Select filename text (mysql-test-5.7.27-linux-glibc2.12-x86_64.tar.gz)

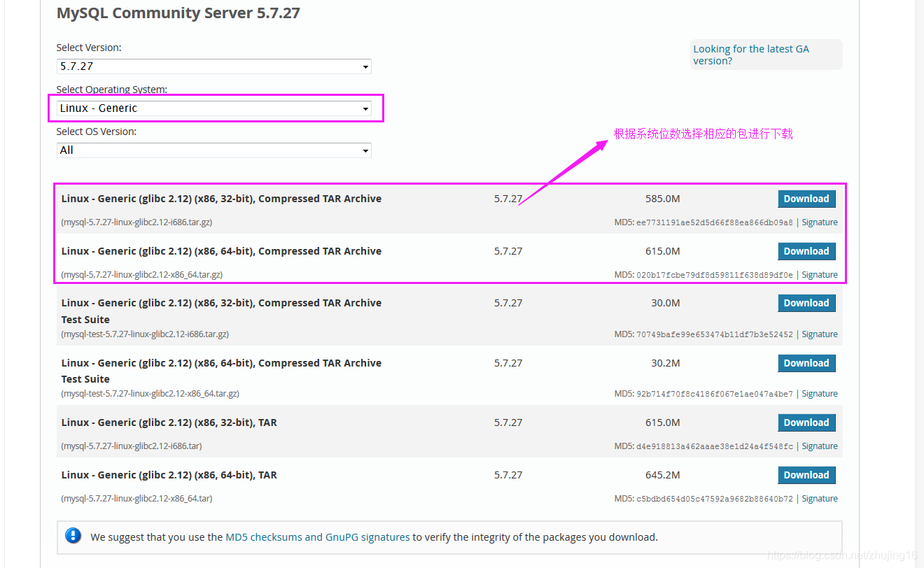(x=150, y=394)
